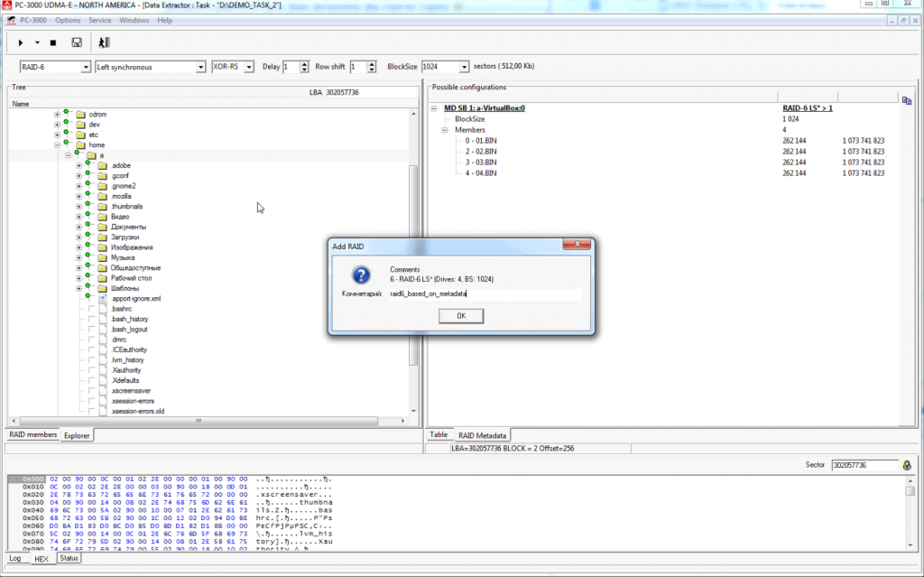Click the copy icon in Possible configurations
This screenshot has height=577, width=924.
(x=906, y=99)
